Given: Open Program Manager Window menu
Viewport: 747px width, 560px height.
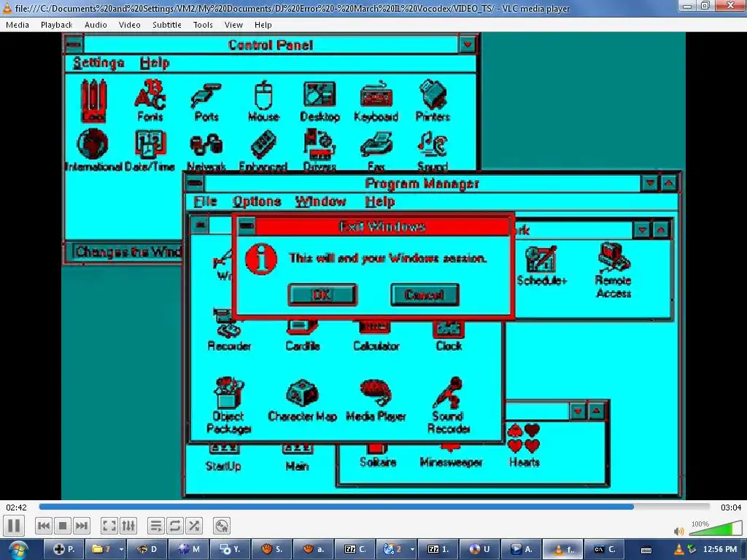Looking at the screenshot, I should click(321, 201).
